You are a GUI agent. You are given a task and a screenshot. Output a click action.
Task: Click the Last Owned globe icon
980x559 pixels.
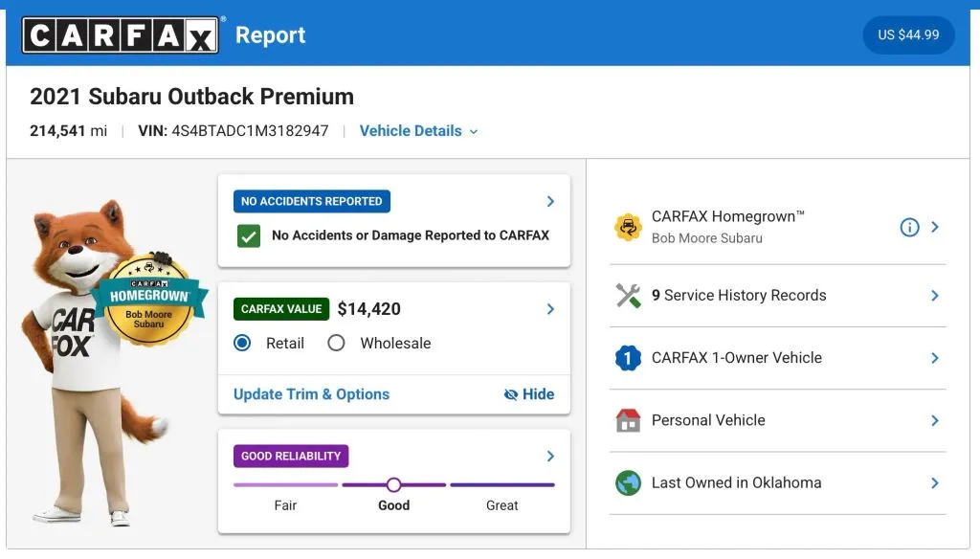point(628,483)
